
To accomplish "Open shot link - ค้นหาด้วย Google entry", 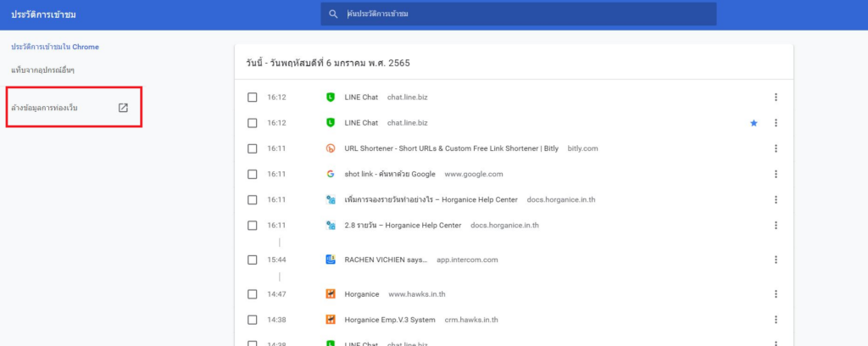I will pyautogui.click(x=390, y=175).
